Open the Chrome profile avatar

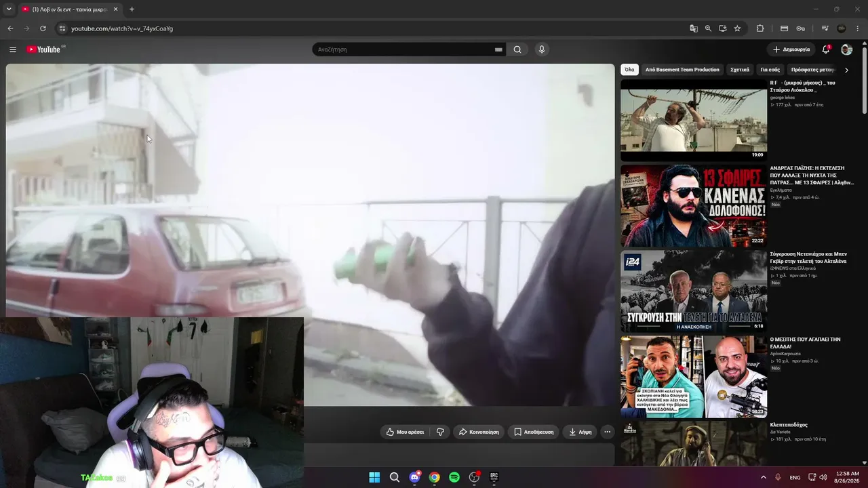842,28
